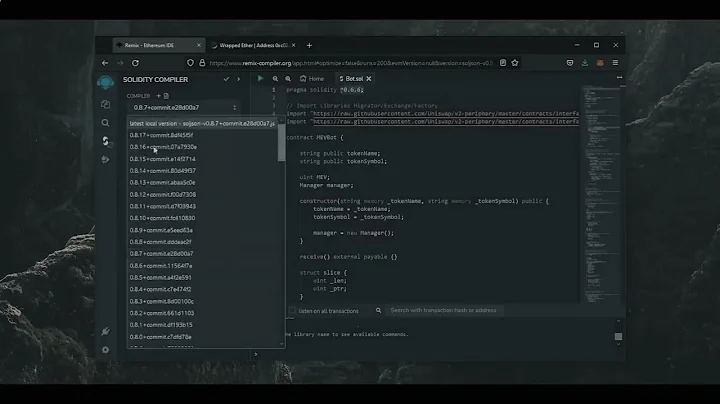Viewport: 720px width, 404px height.
Task: Select latest local version soljson-v0.8.7
Action: point(202,123)
